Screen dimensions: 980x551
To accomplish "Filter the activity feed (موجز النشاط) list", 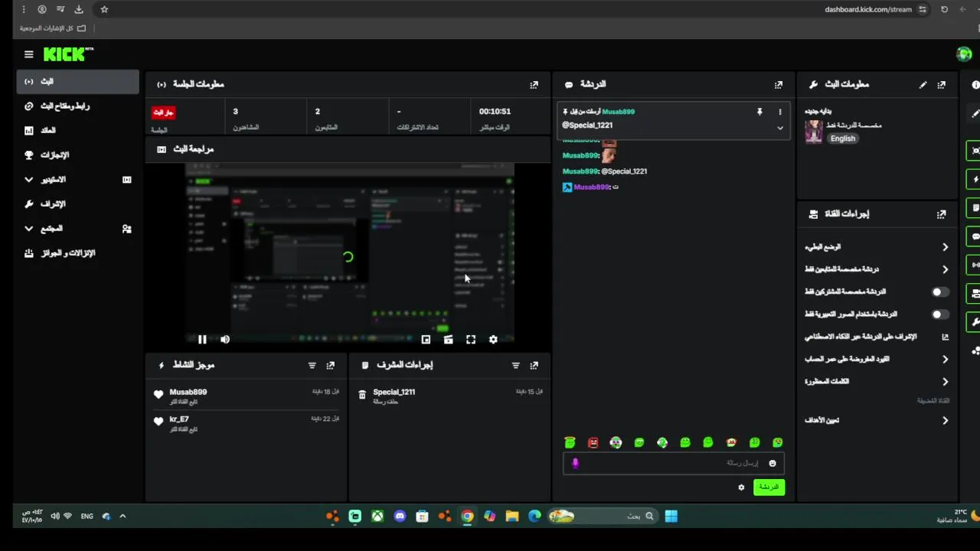I will click(x=312, y=366).
